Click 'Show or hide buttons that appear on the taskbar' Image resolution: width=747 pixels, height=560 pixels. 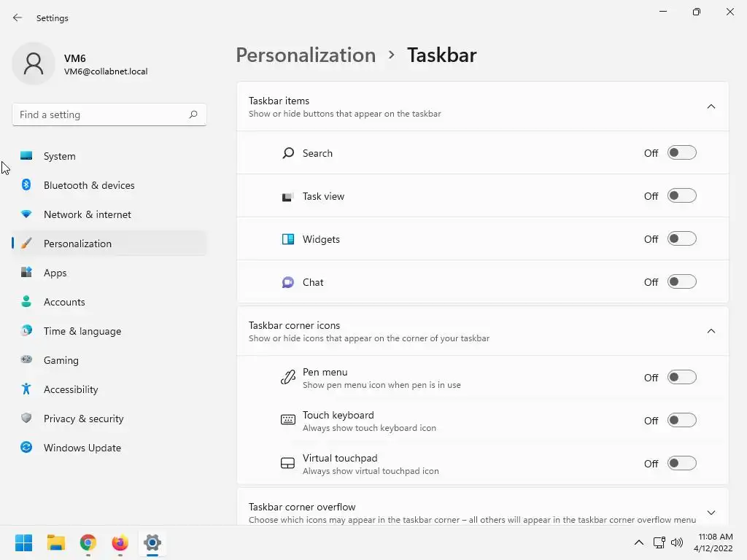[344, 114]
